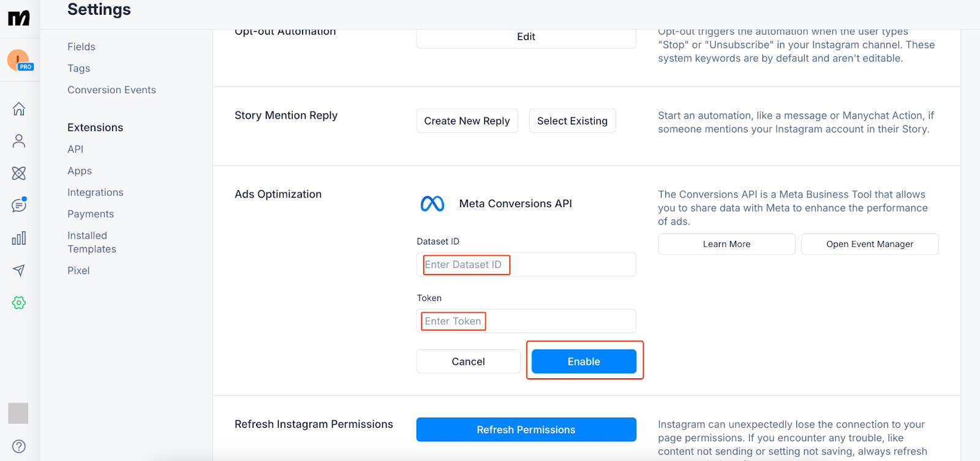This screenshot has height=461, width=980.
Task: Open the Automation flows icon
Action: pos(18,173)
